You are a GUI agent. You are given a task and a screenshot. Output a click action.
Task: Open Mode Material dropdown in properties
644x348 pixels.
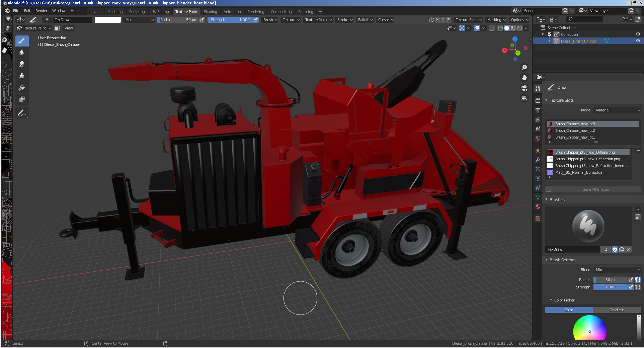point(618,110)
